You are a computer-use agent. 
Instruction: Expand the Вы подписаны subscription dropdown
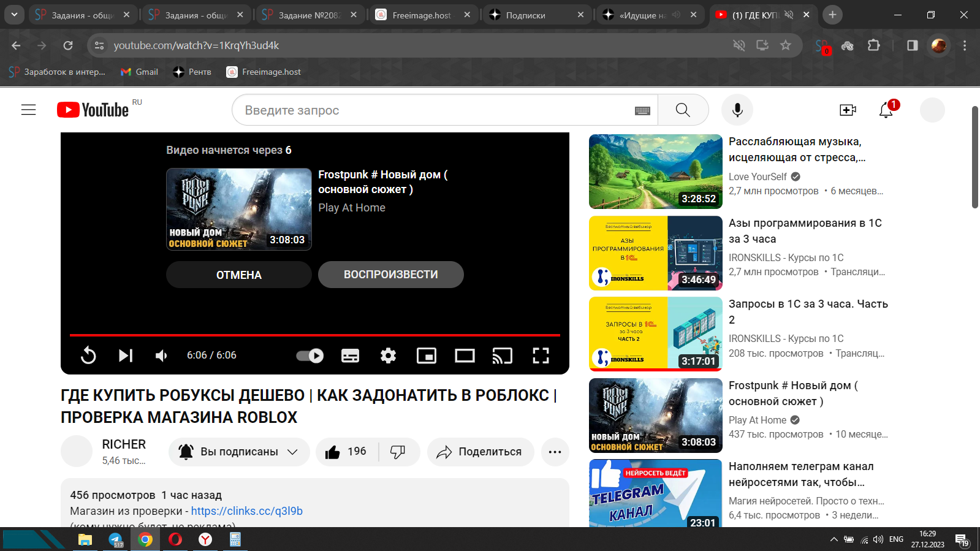click(239, 452)
